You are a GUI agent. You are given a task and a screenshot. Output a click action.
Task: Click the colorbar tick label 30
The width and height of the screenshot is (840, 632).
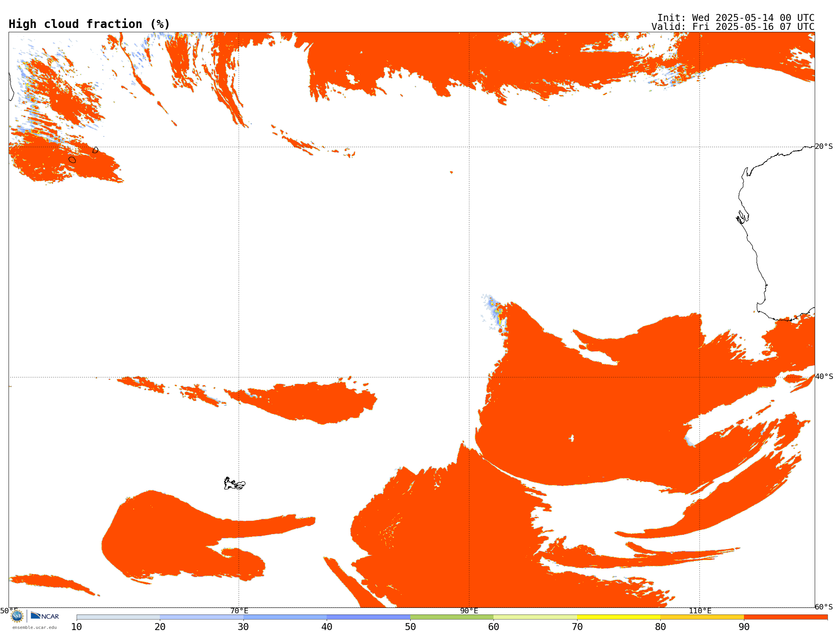point(243,627)
